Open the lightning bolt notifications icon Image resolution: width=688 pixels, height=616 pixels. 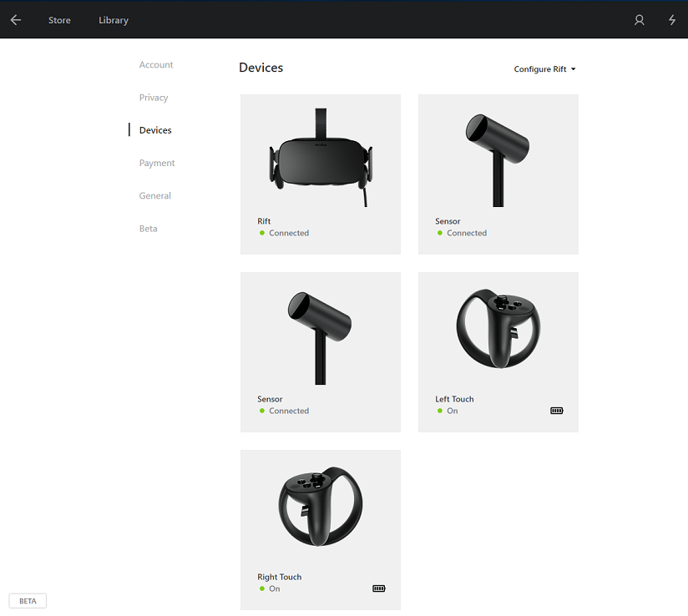[x=672, y=20]
